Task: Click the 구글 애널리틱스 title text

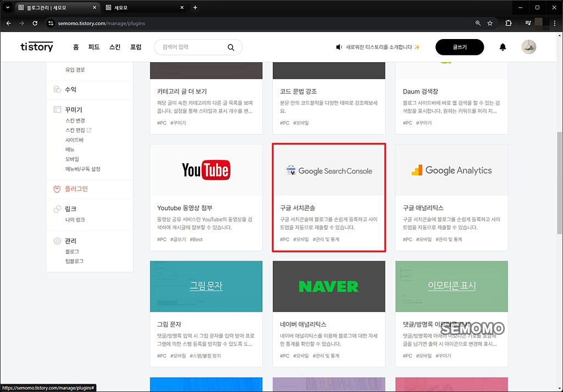Action: pyautogui.click(x=423, y=208)
